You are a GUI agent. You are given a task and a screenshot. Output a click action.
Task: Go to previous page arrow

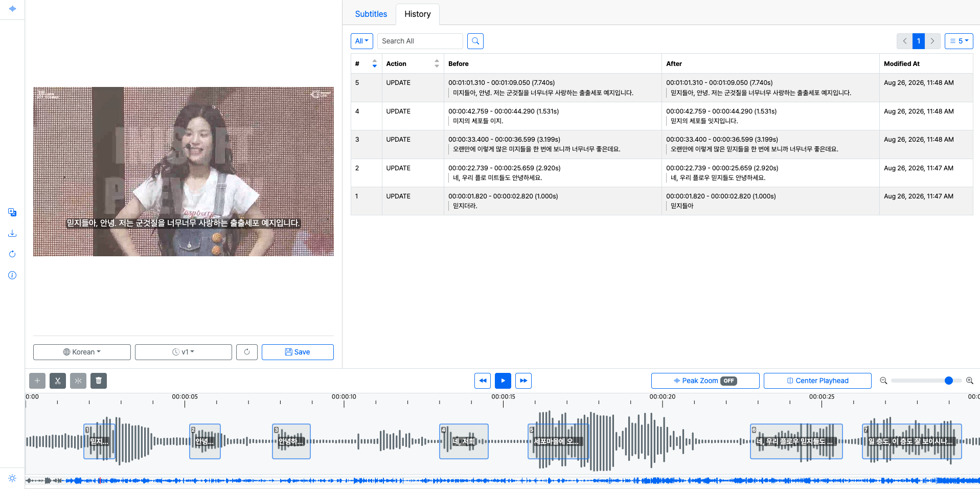coord(905,41)
